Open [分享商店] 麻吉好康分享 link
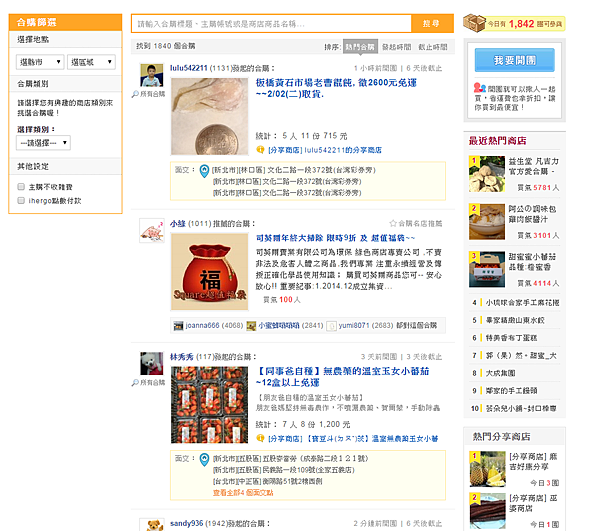This screenshot has height=531, width=600. pos(533,462)
